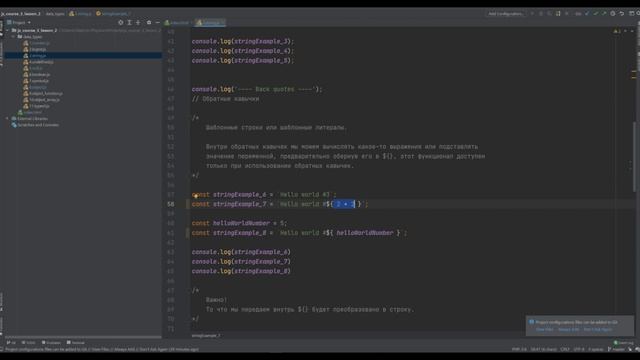This screenshot has height=360, width=640.
Task: Click console.log(stringExample_6) line
Action: pos(241,252)
